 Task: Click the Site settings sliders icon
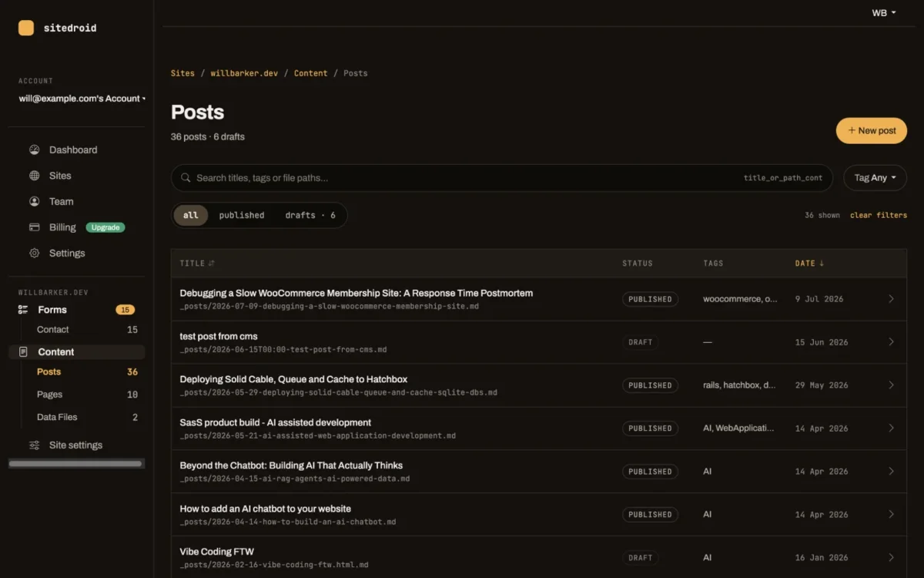(34, 445)
